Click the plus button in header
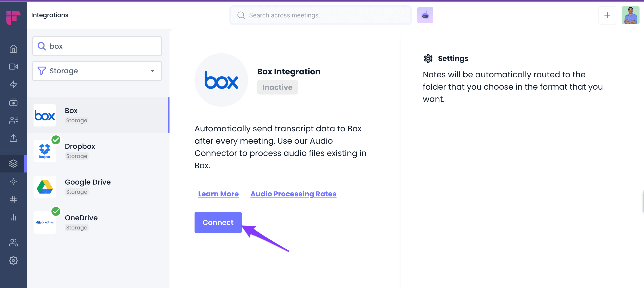The width and height of the screenshot is (644, 288). 607,15
